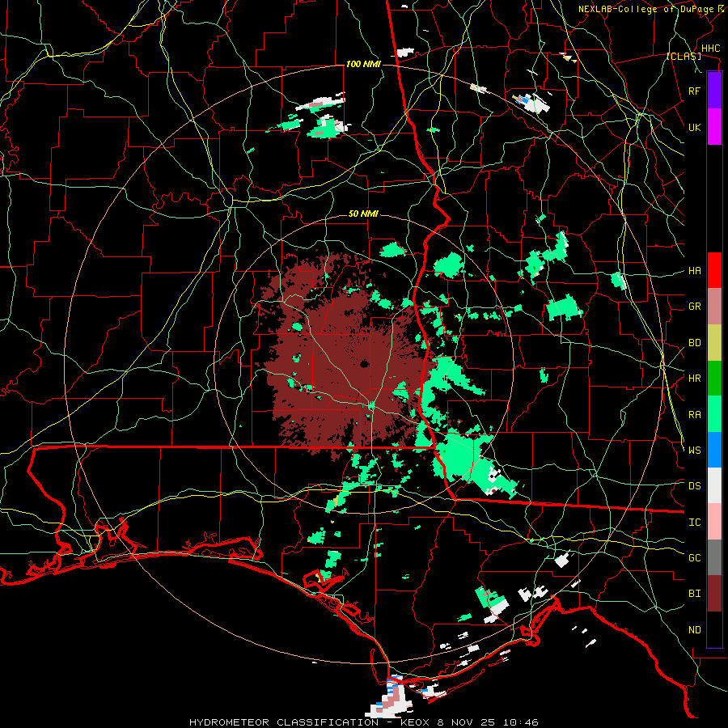Viewport: 728px width, 728px height.
Task: Select the blue WS legend swatch
Action: (714, 450)
